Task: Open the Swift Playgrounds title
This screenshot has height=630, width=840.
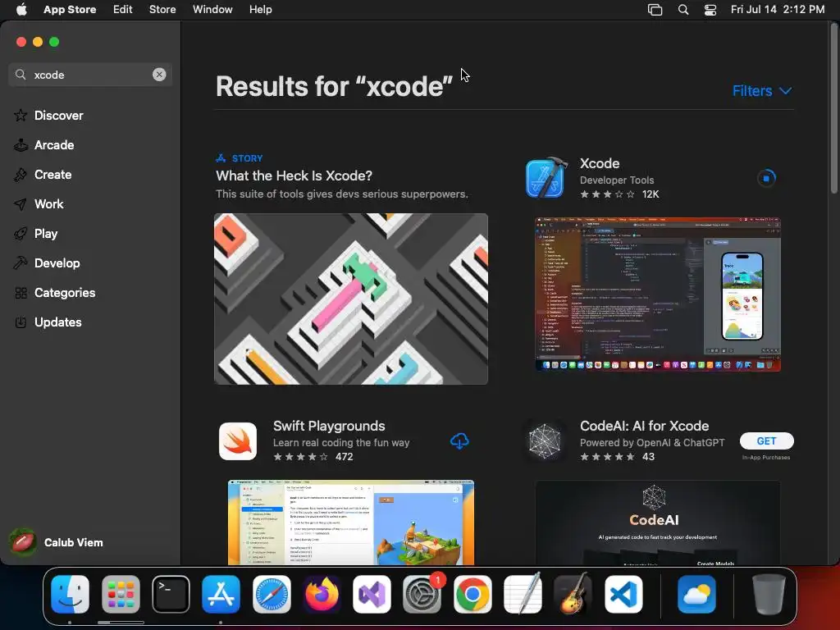Action: 329,426
